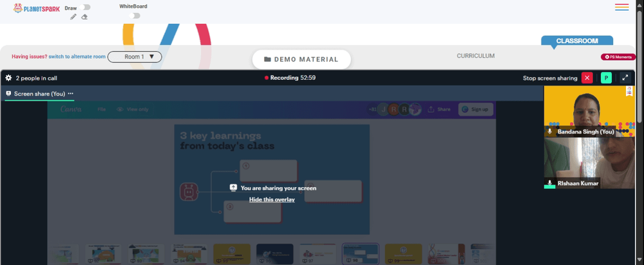Screen dimensions: 644x265
Task: Open the Canva File menu
Action: coord(102,110)
